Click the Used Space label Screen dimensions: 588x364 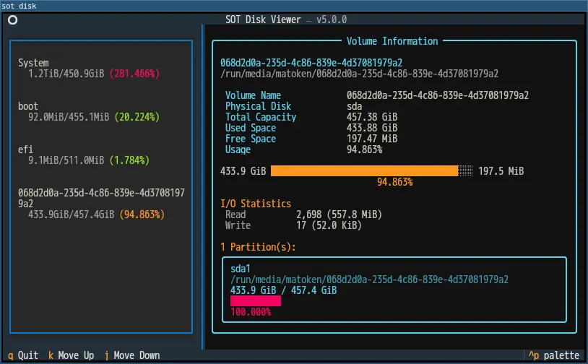251,128
